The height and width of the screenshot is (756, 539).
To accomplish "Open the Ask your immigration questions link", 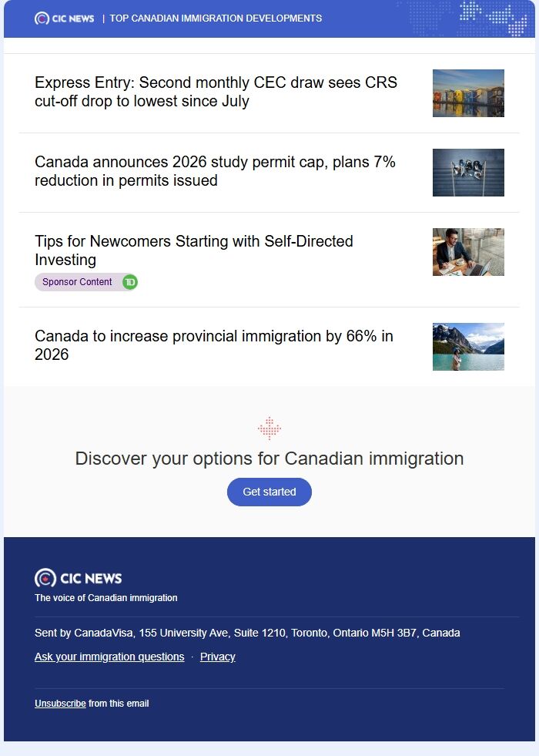I will (109, 657).
